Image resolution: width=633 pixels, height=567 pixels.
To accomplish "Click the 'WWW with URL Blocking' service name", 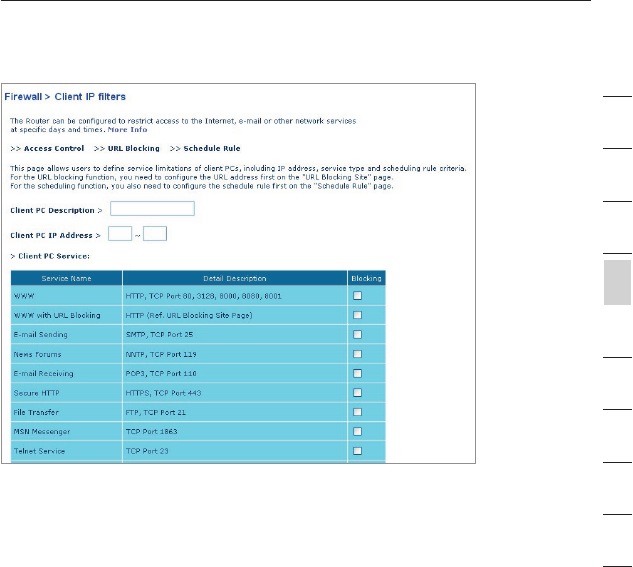I will click(57, 315).
